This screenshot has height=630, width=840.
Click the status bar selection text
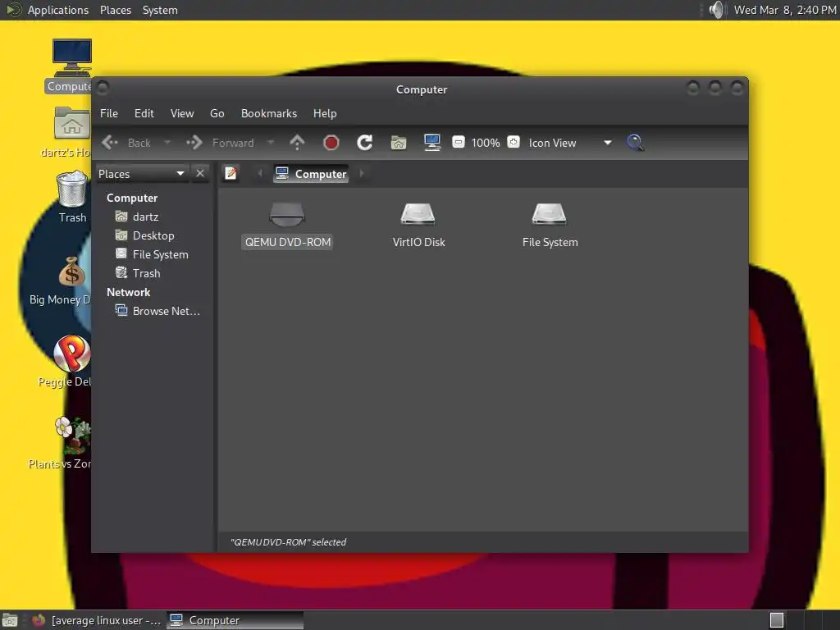(x=288, y=542)
